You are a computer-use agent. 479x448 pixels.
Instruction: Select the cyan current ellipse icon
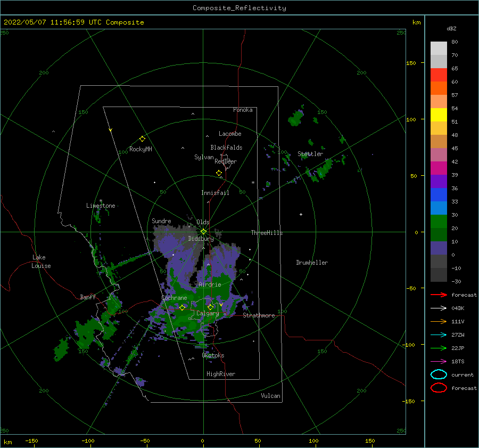(x=439, y=374)
